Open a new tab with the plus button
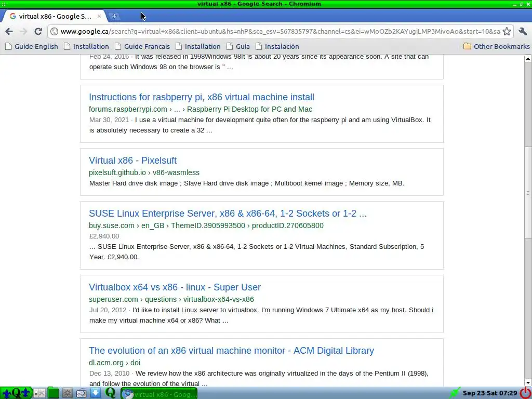The image size is (532, 399). [x=114, y=16]
